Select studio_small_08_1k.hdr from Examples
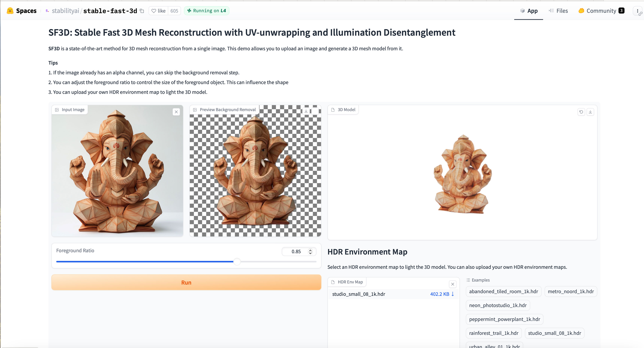The height and width of the screenshot is (348, 644). tap(555, 333)
